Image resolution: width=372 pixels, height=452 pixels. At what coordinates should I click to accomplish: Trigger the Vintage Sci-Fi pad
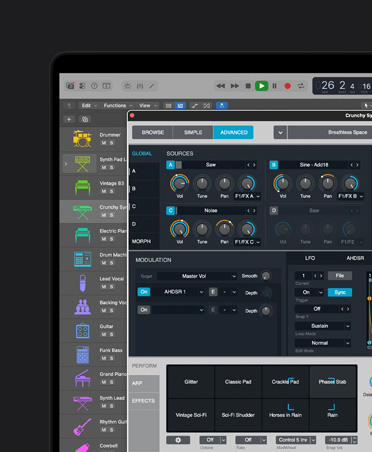point(191,415)
